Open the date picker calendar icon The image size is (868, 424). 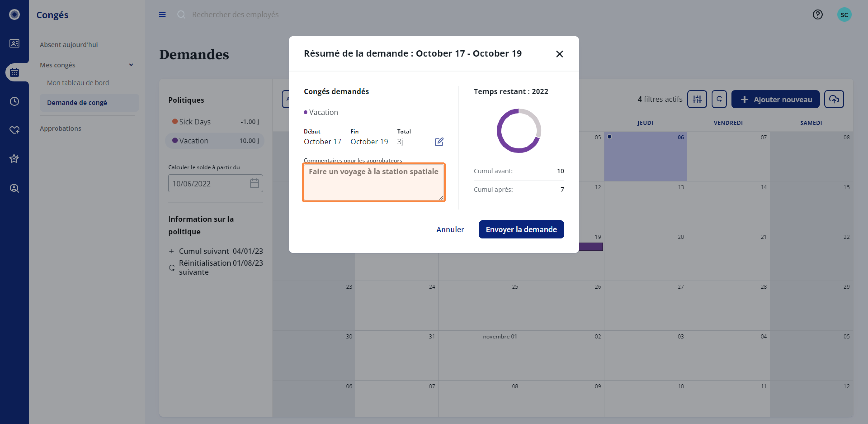(254, 183)
